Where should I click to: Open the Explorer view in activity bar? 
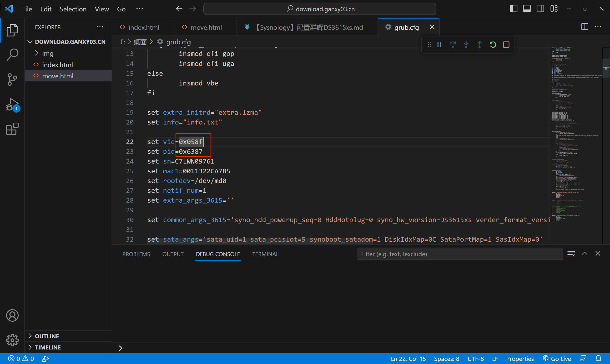[12, 30]
